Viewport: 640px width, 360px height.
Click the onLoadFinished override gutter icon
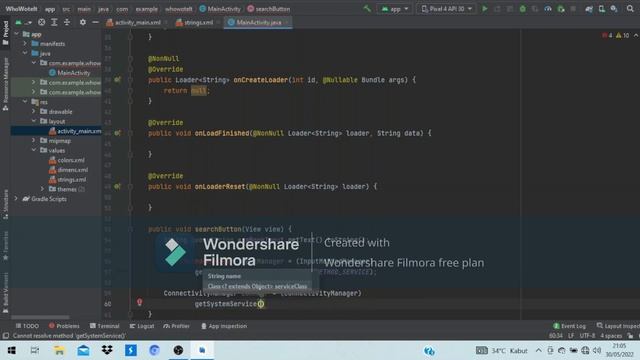pyautogui.click(x=118, y=133)
